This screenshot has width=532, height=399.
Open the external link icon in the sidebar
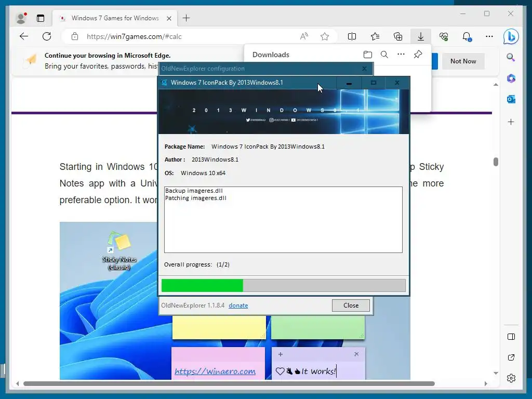[511, 357]
